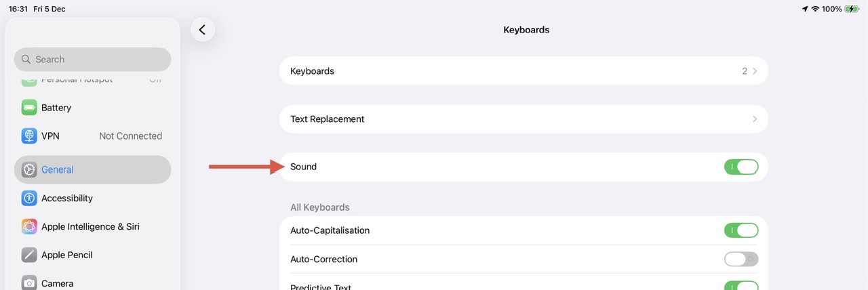Toggle the Predictive Text switch
868x290 pixels.
coord(741,286)
